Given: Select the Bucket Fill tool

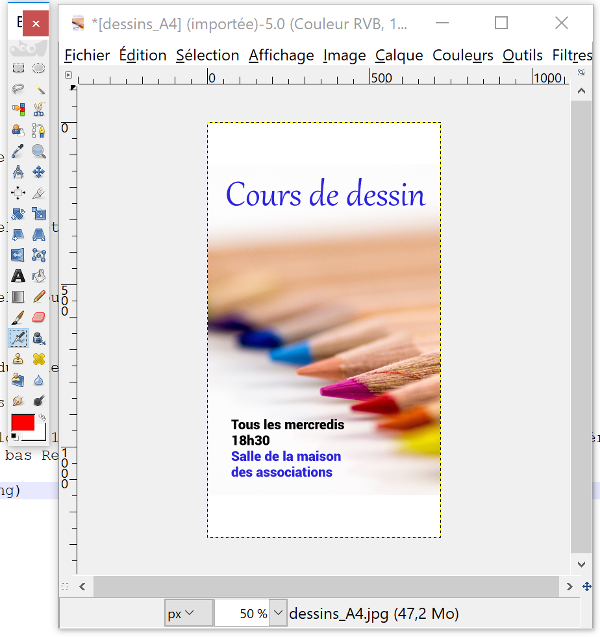Looking at the screenshot, I should (x=39, y=276).
